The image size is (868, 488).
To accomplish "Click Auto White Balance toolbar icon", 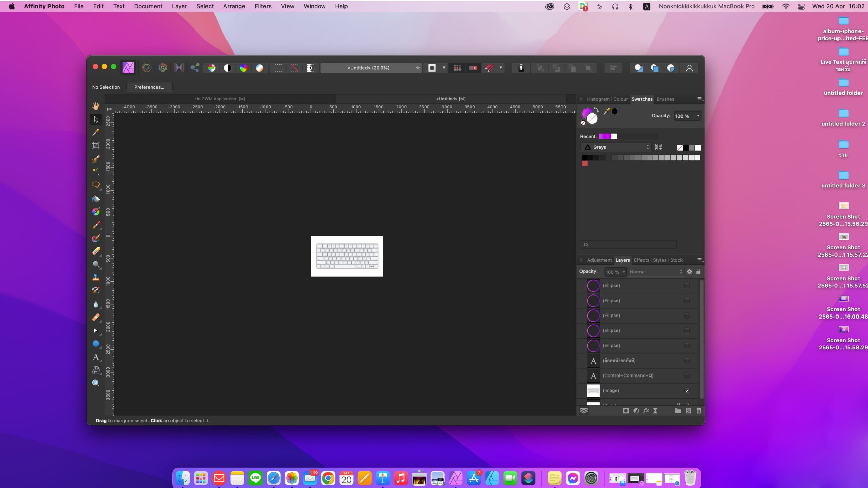I will [259, 68].
